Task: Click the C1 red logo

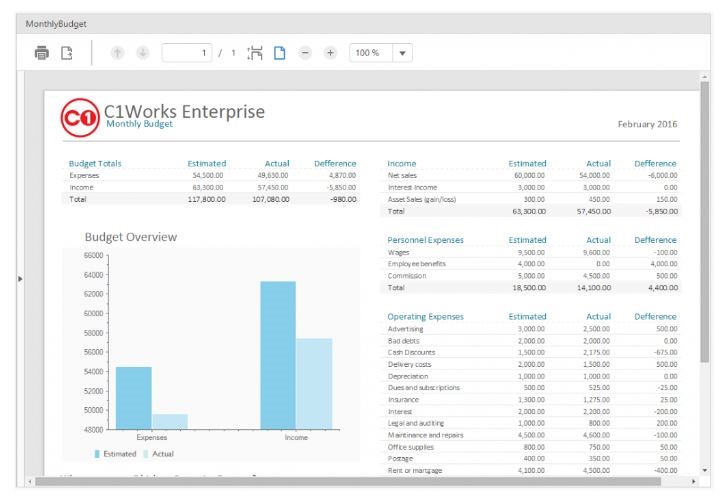Action: pyautogui.click(x=80, y=118)
